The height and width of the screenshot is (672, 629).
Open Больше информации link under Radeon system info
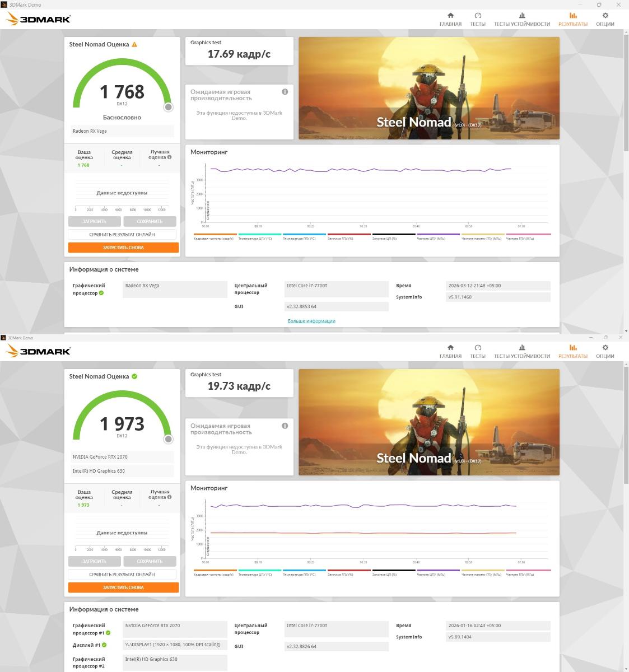311,321
